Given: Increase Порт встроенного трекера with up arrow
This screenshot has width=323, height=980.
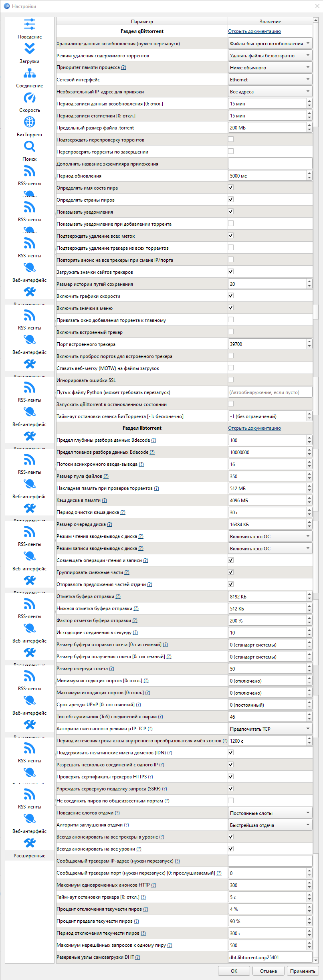Looking at the screenshot, I should [x=309, y=342].
